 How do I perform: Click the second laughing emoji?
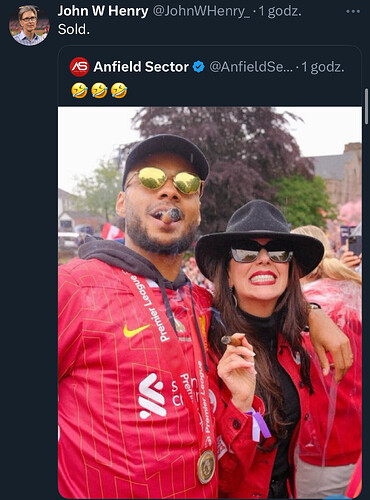(x=99, y=91)
